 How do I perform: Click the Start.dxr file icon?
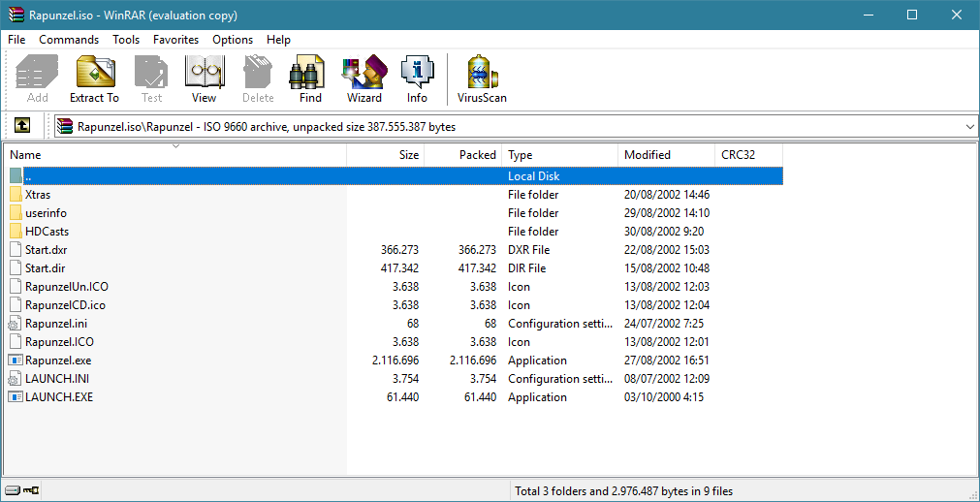pos(16,249)
